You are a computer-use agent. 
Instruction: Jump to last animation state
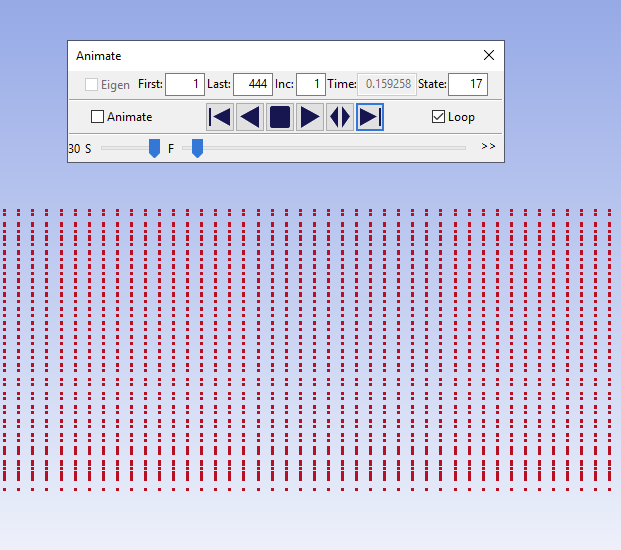pyautogui.click(x=370, y=117)
